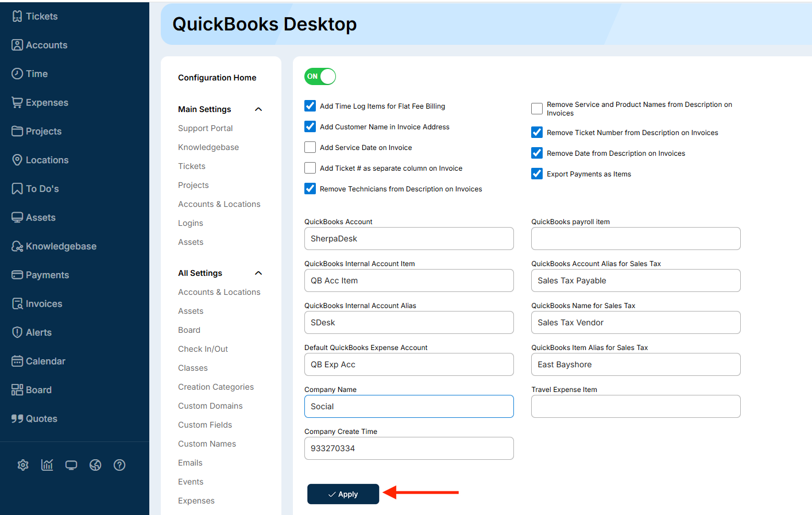This screenshot has width=812, height=515.
Task: Open Knowledgebase under Main Settings
Action: click(208, 147)
